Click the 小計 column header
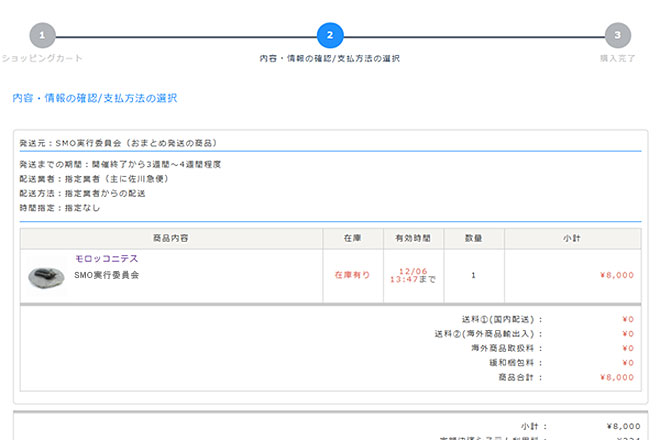This screenshot has width=660, height=440. click(572, 238)
